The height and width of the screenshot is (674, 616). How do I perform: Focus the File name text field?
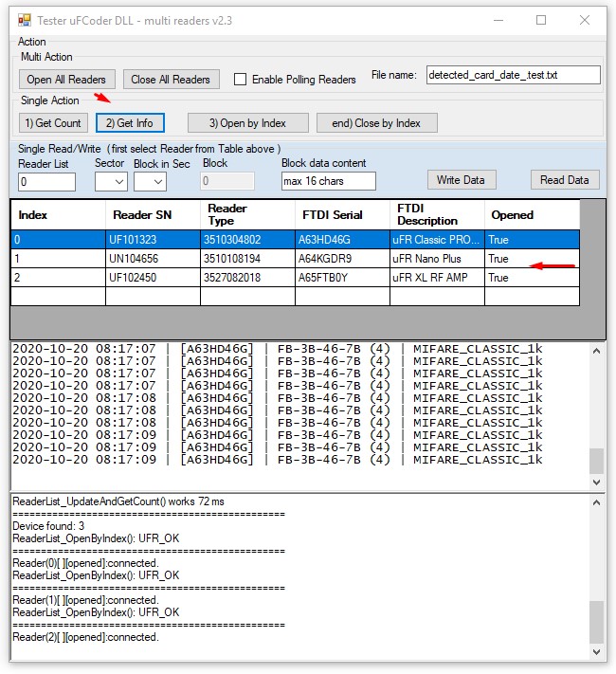[x=512, y=75]
